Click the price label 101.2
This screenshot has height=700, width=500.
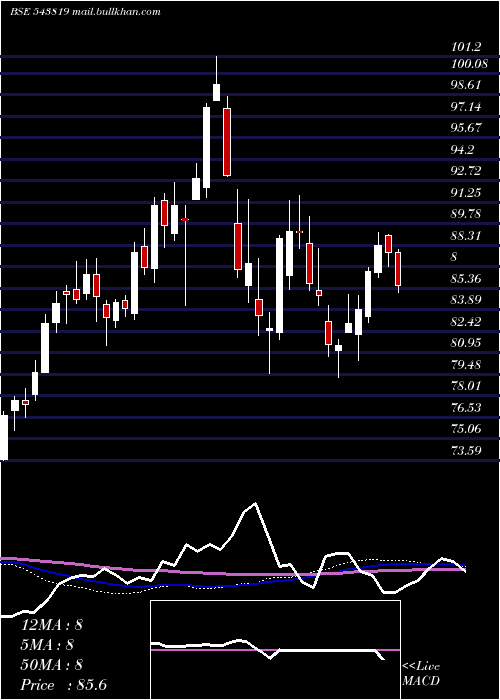[x=467, y=47]
